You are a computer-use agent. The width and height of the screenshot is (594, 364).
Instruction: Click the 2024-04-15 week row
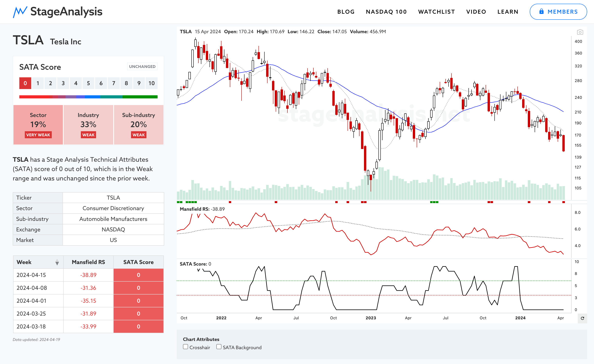coord(88,275)
